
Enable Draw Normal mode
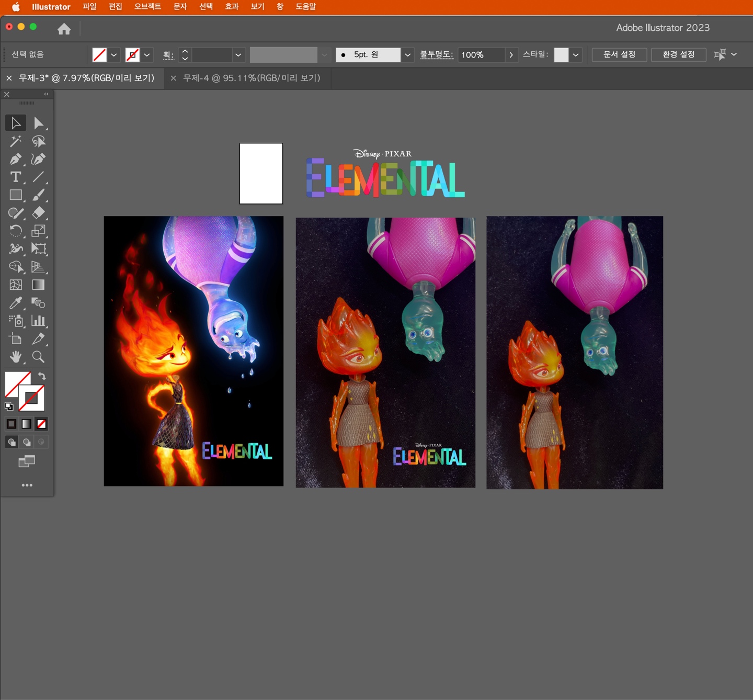click(12, 442)
